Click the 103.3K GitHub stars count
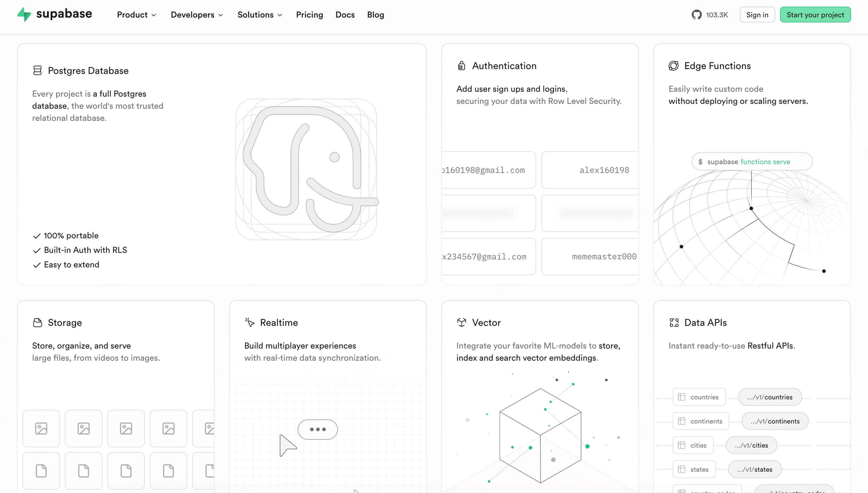 click(717, 15)
